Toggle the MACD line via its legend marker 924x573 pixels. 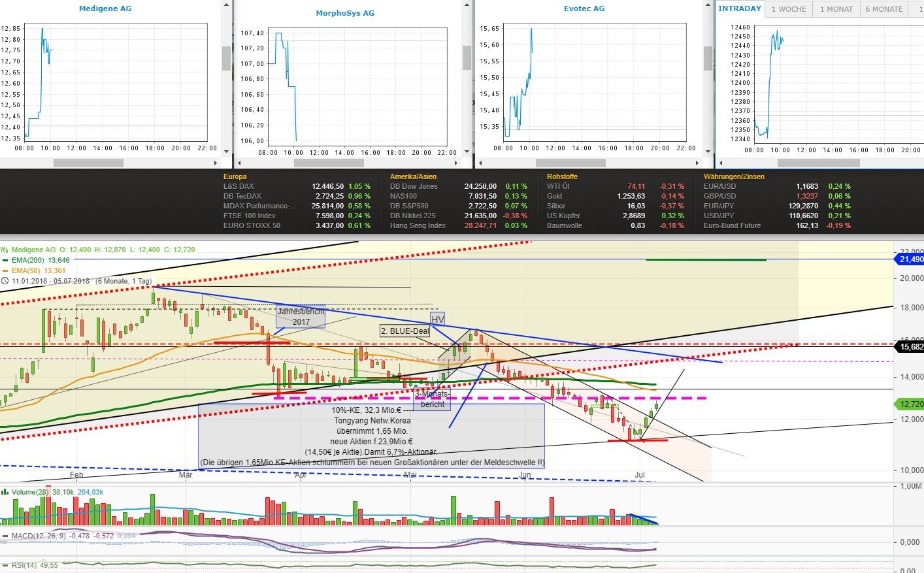tap(5, 536)
